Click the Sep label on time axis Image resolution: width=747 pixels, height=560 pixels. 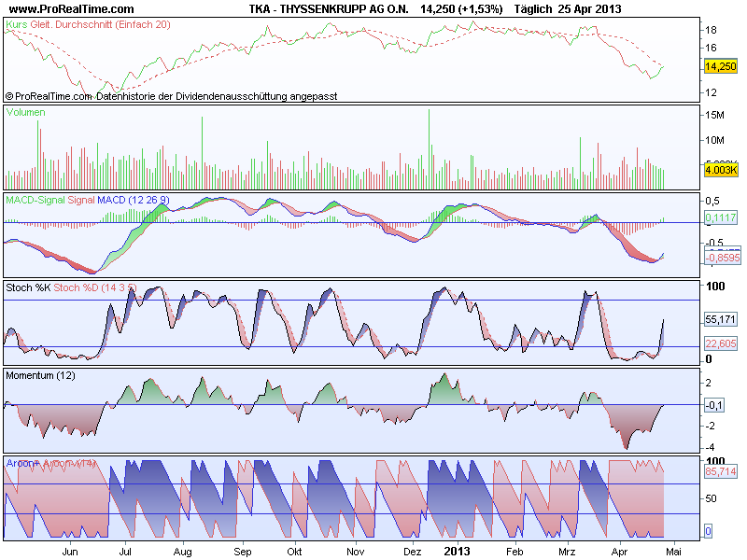243,552
